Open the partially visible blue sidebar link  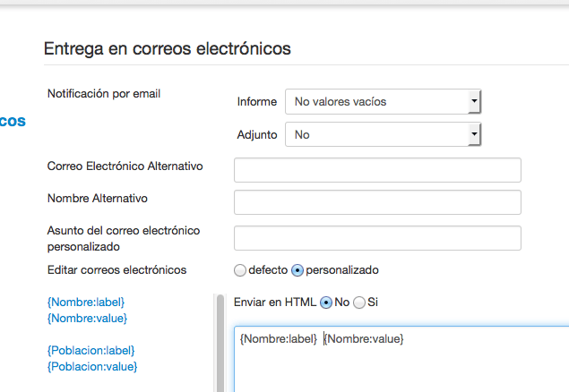click(13, 121)
